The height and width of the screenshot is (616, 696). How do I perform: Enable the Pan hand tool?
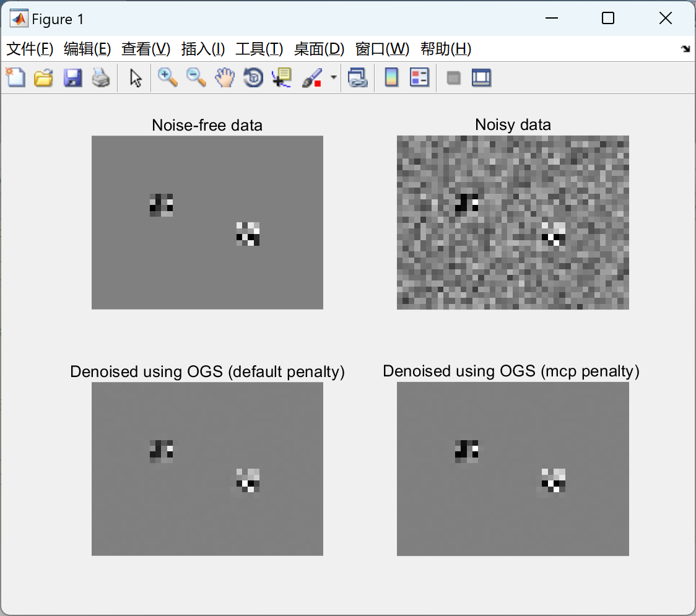(225, 77)
